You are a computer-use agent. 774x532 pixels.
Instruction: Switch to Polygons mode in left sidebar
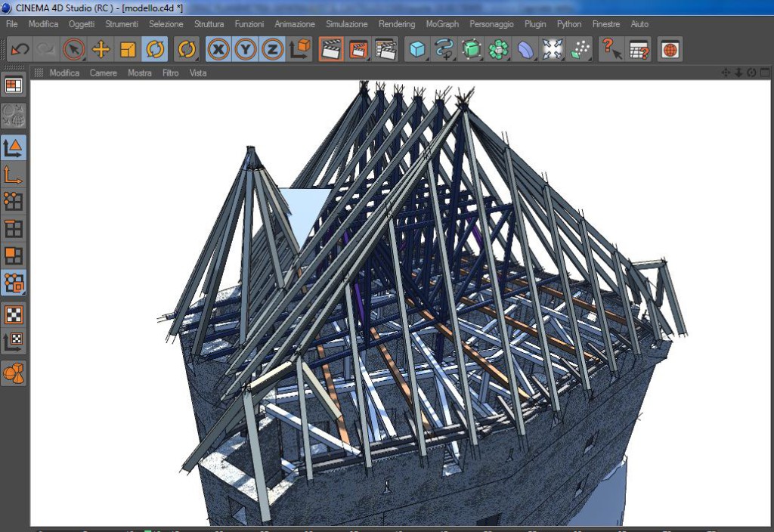point(14,255)
